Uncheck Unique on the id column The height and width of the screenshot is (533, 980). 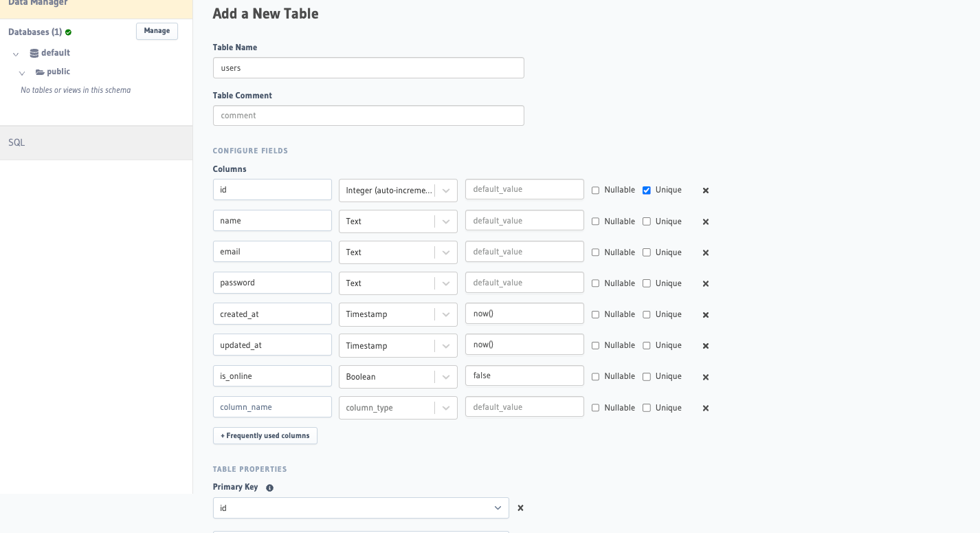pyautogui.click(x=647, y=190)
